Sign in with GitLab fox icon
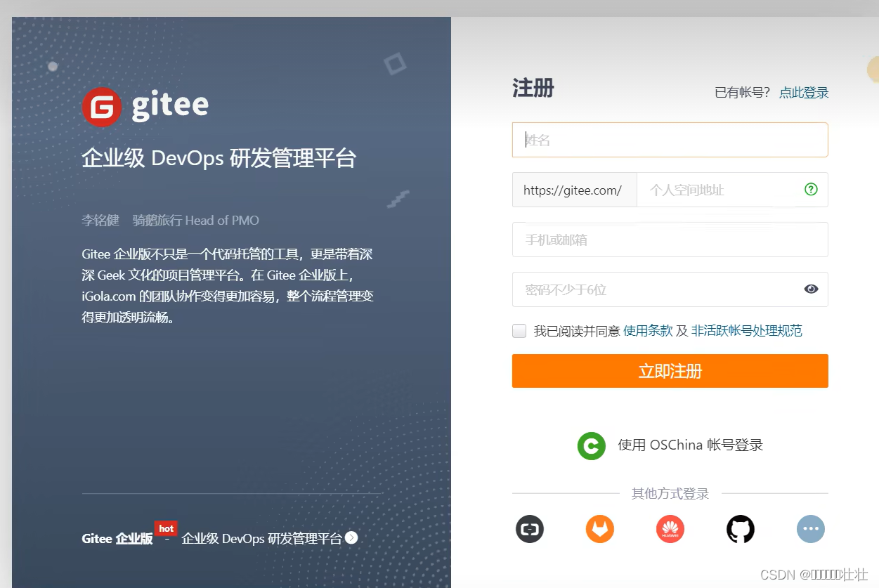The height and width of the screenshot is (588, 879). coord(600,529)
